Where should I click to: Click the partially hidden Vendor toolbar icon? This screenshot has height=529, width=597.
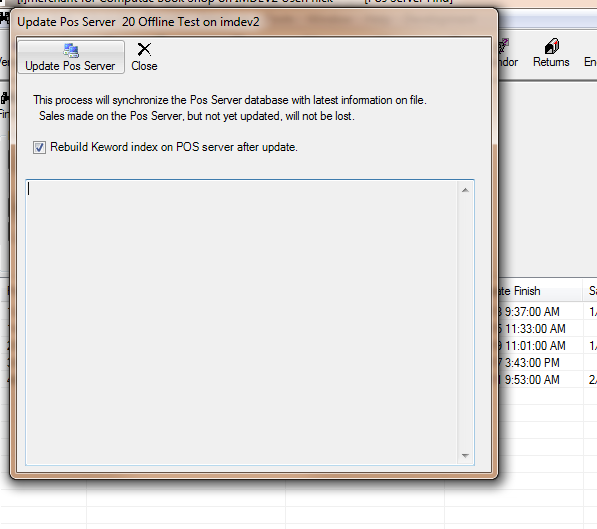click(x=504, y=46)
